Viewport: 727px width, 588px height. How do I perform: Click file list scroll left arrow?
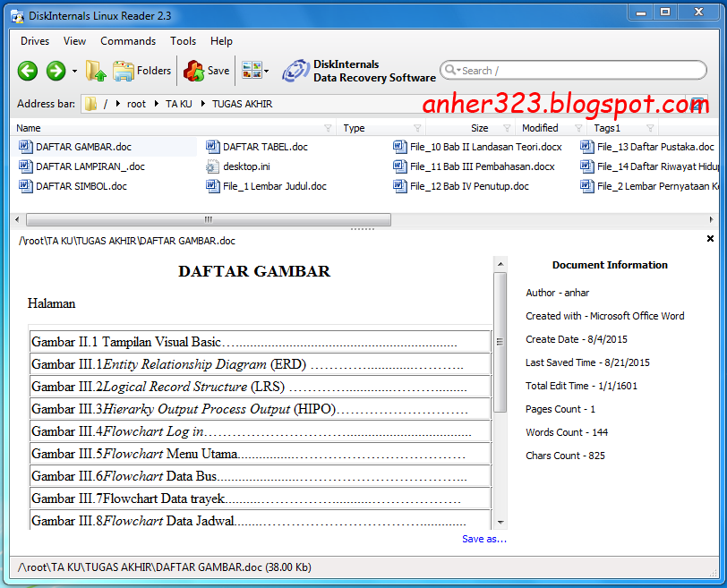pos(17,219)
